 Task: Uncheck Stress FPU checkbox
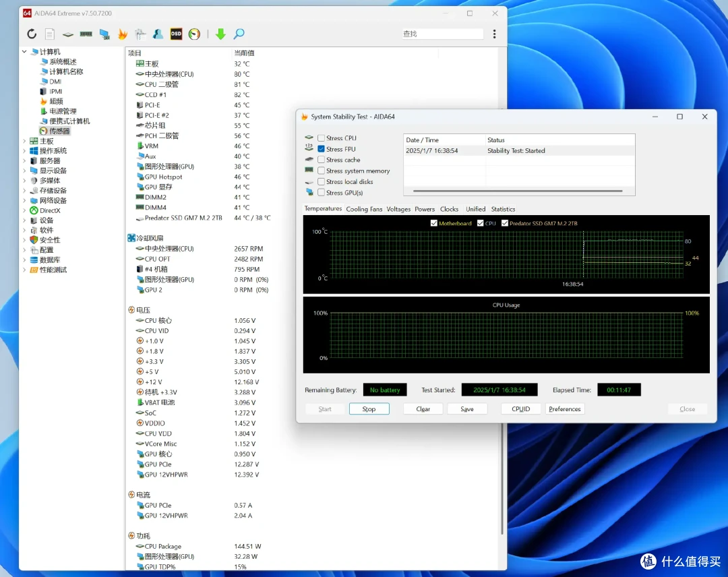point(321,149)
